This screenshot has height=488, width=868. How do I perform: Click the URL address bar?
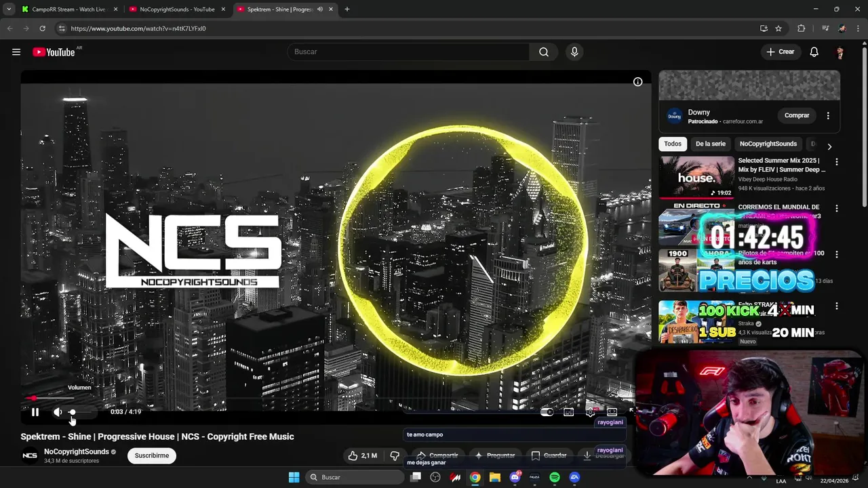click(407, 28)
